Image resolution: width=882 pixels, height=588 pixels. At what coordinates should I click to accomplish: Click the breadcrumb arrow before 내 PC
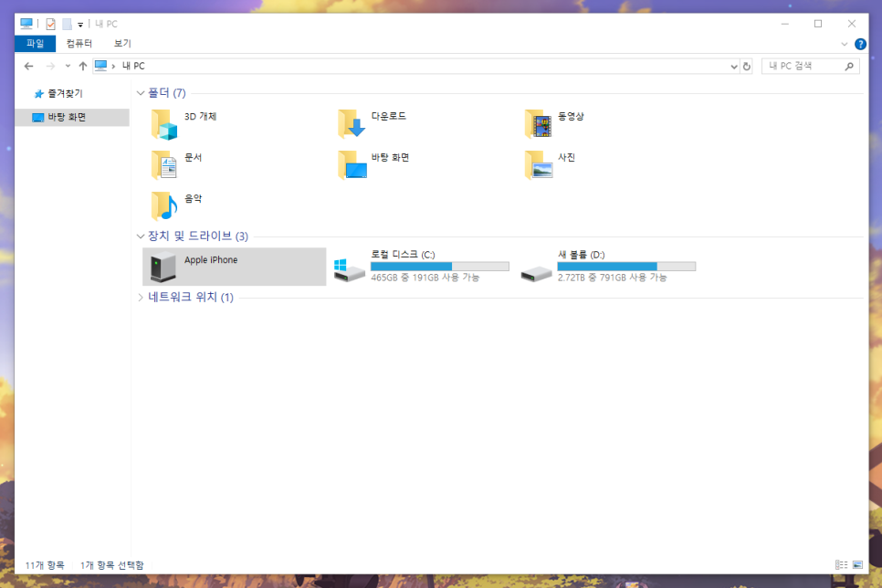[113, 66]
